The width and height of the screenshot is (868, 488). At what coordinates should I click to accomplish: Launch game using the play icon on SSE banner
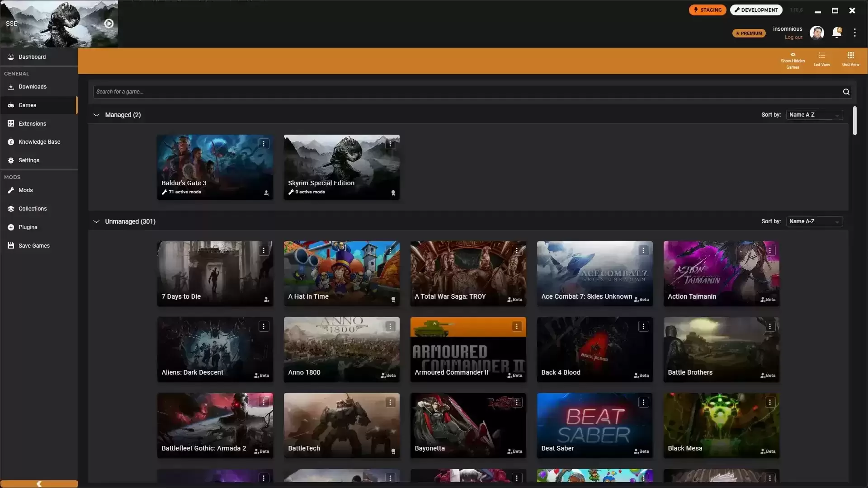coord(109,23)
